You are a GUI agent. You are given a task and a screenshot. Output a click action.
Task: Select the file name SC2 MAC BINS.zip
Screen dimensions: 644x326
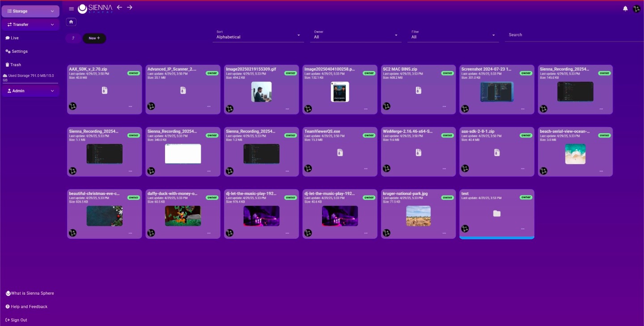click(x=400, y=69)
